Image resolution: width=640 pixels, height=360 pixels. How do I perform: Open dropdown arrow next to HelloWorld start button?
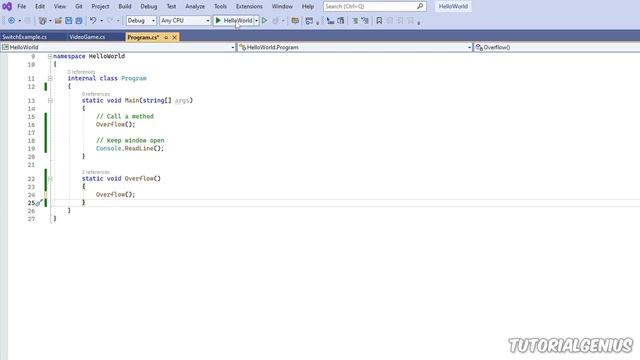pos(256,20)
